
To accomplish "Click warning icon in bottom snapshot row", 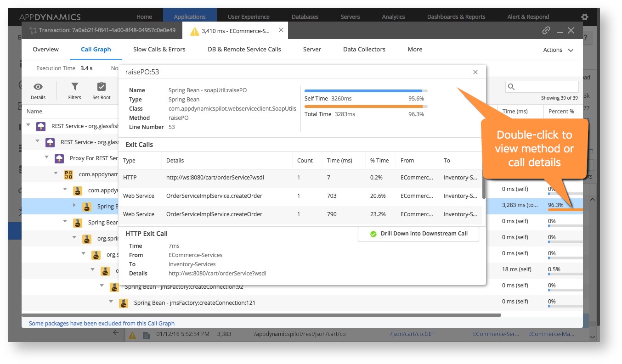I will pyautogui.click(x=132, y=335).
